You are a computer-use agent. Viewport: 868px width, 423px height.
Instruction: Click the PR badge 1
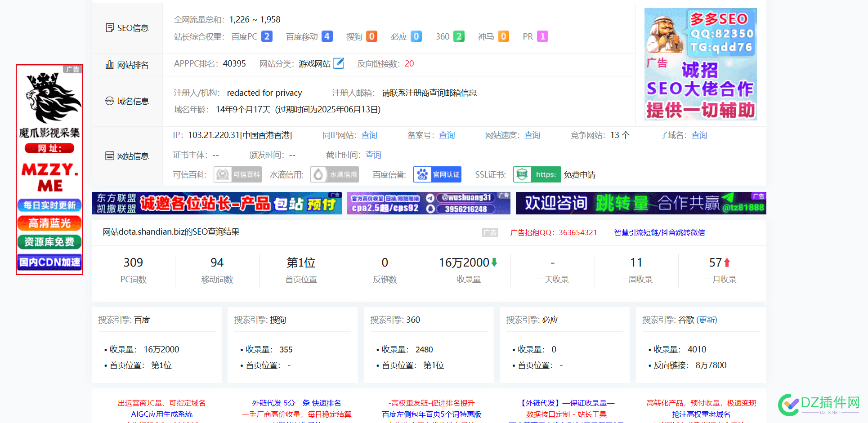click(x=542, y=36)
